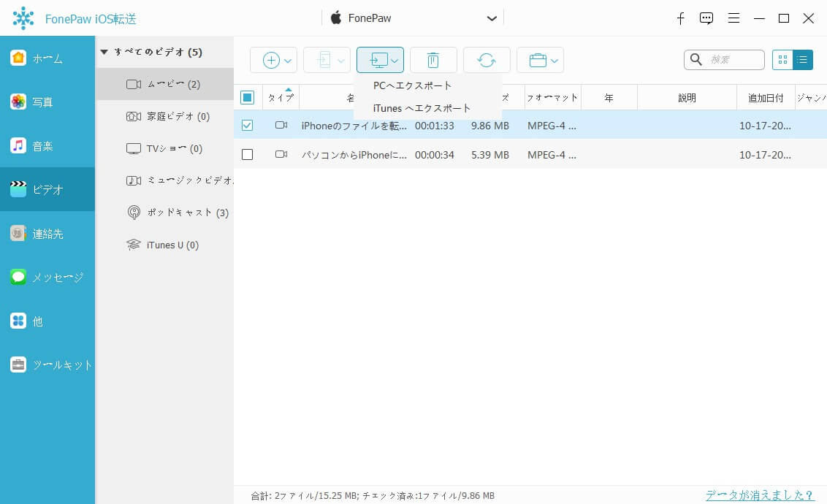This screenshot has height=504, width=827.
Task: Open the ツールキット toolkit section
Action: tap(47, 364)
